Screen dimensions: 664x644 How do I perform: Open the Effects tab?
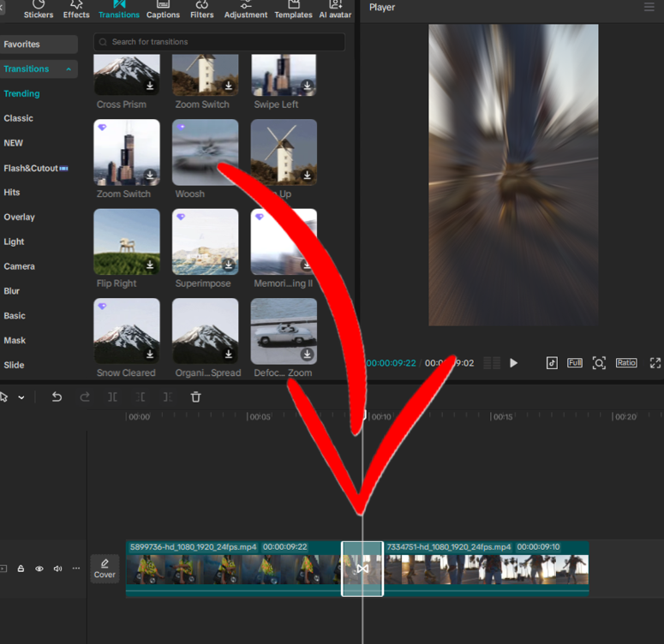click(76, 9)
